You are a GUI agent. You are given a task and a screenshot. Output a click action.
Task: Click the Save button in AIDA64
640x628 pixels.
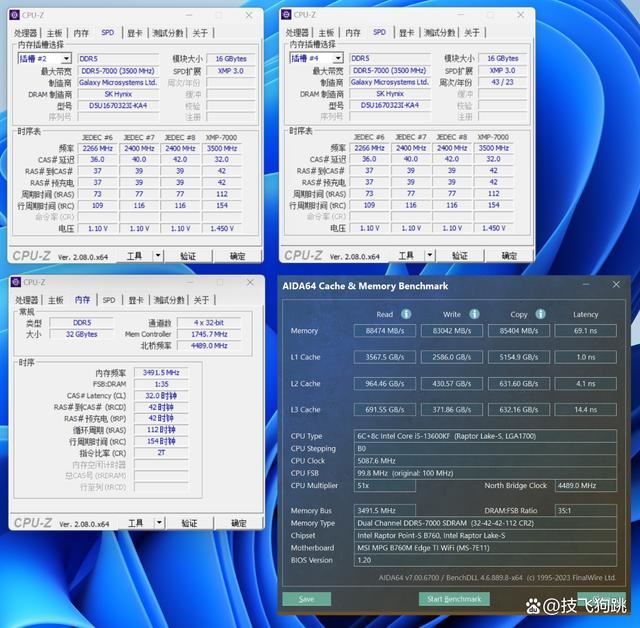307,599
